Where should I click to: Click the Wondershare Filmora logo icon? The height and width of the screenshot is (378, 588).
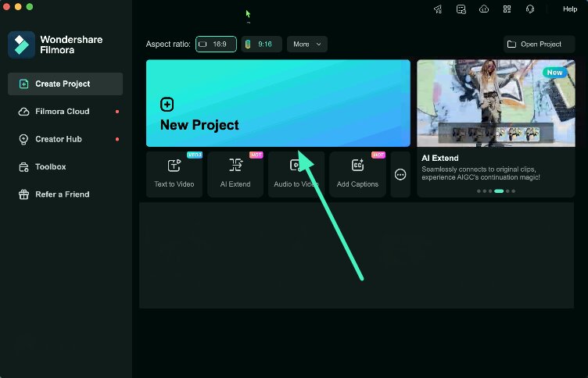coord(21,45)
